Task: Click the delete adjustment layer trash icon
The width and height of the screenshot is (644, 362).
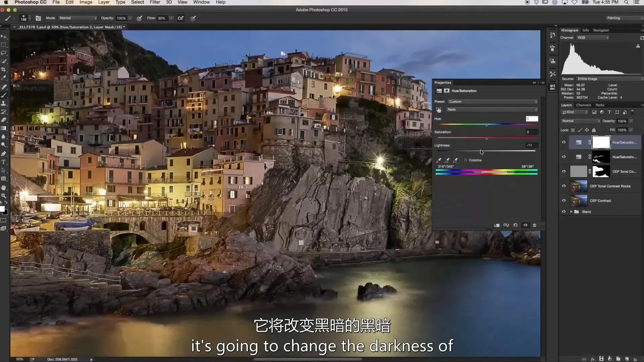Action: [534, 225]
